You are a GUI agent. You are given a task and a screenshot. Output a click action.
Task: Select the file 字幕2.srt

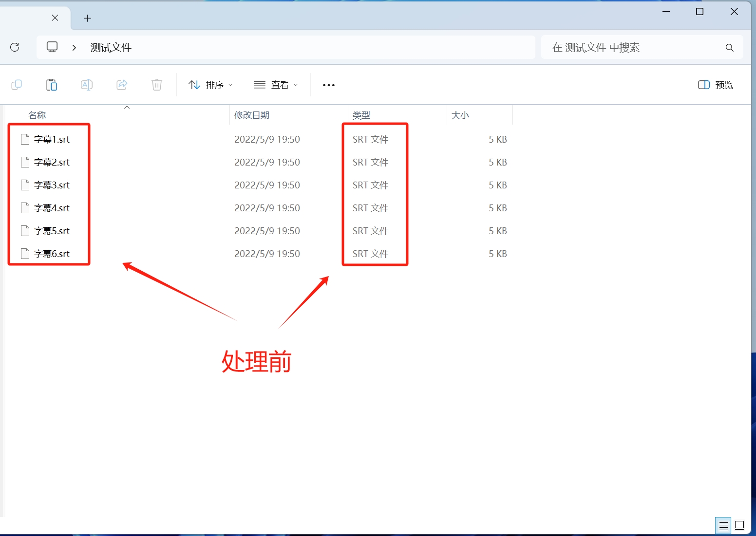pos(52,162)
